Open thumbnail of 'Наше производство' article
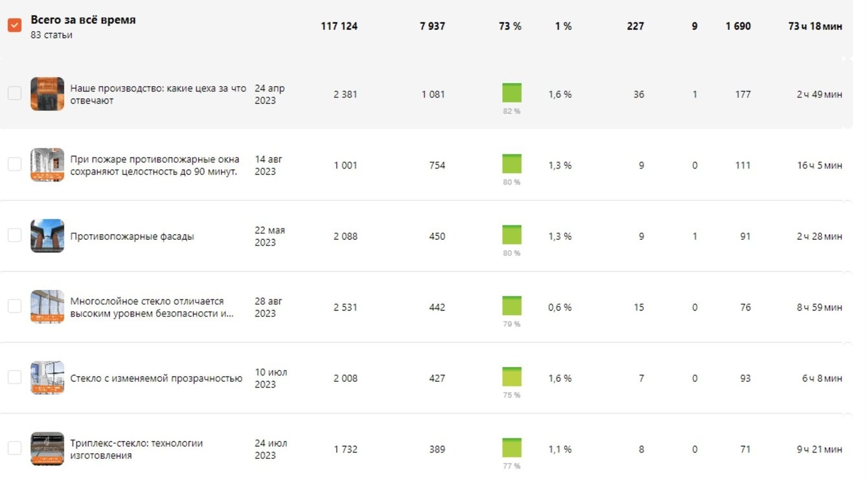The image size is (868, 481). pyautogui.click(x=47, y=94)
